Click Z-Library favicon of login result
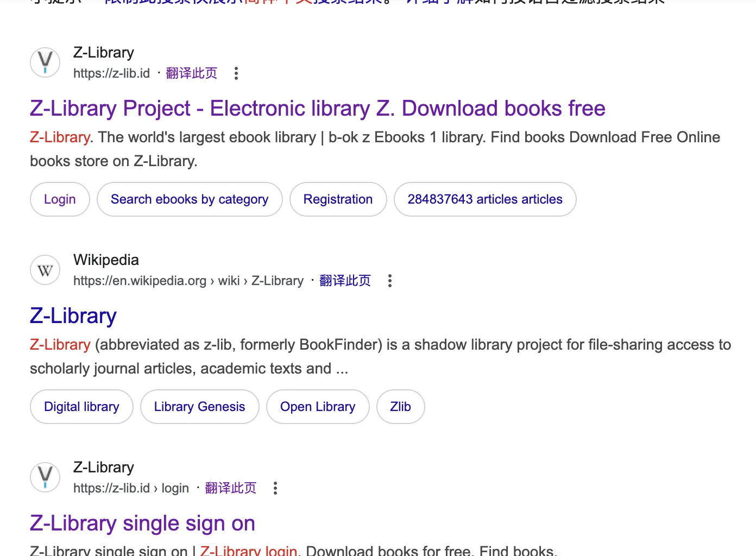The image size is (756, 556). (45, 477)
